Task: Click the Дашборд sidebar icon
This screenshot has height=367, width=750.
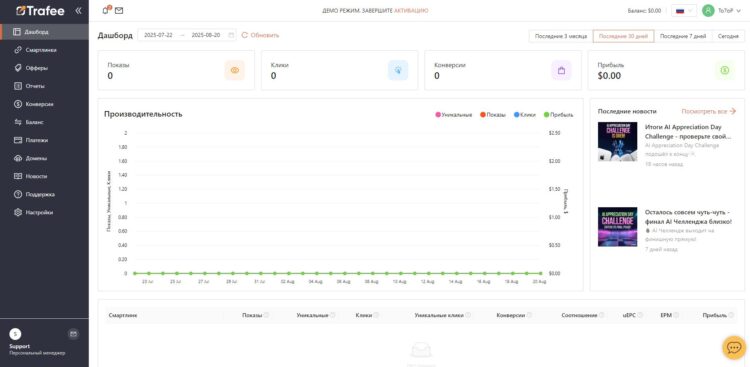Action: (x=17, y=32)
